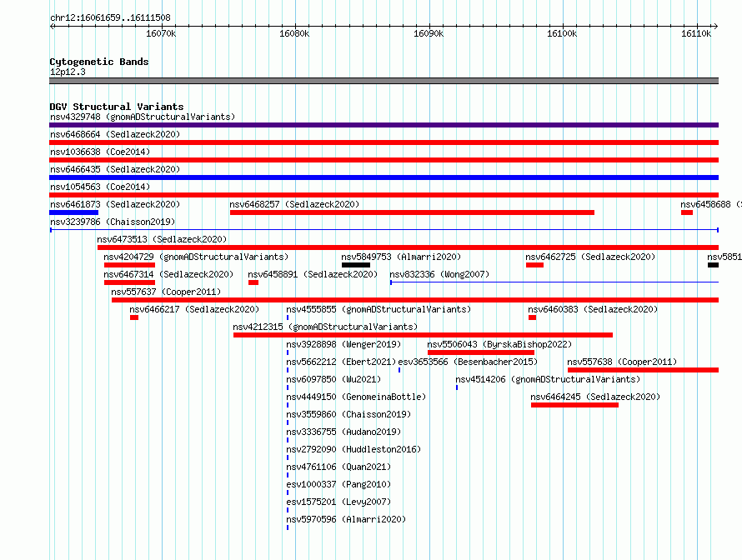Open nsv6461873 (Sedlazeck2020) entry
The width and height of the screenshot is (742, 560).
[115, 204]
